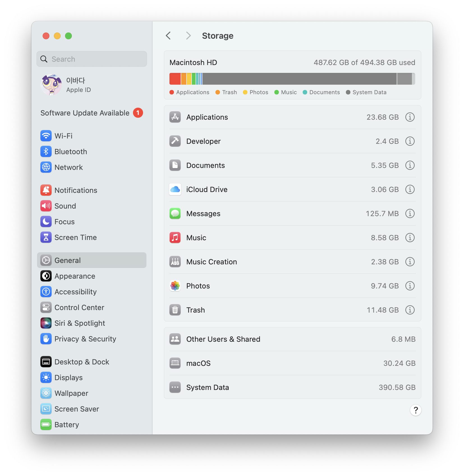Open the help question mark button
464x476 pixels.
416,410
